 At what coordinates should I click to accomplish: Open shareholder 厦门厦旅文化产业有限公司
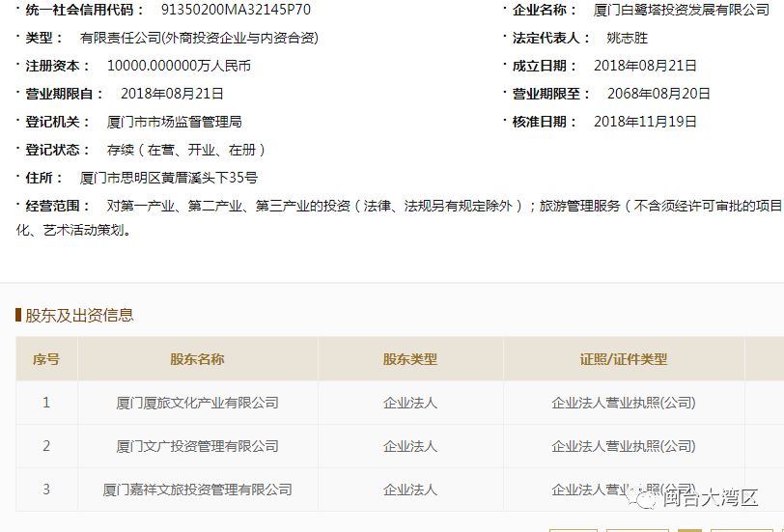pyautogui.click(x=197, y=403)
